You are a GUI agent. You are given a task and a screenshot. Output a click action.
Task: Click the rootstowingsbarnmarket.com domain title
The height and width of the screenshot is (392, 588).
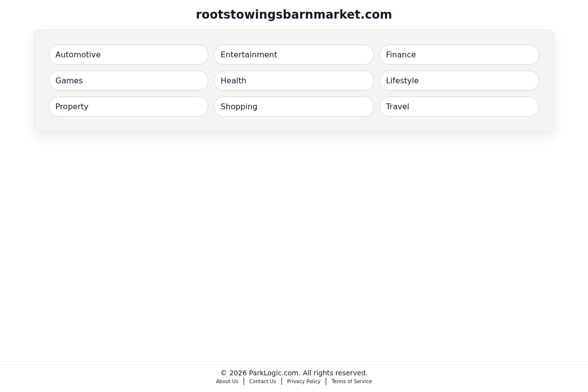294,15
